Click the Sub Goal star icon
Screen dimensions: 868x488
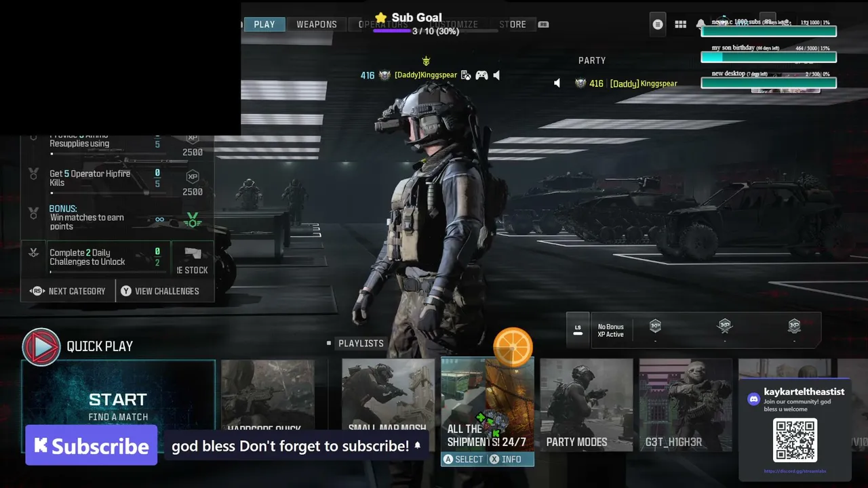380,18
